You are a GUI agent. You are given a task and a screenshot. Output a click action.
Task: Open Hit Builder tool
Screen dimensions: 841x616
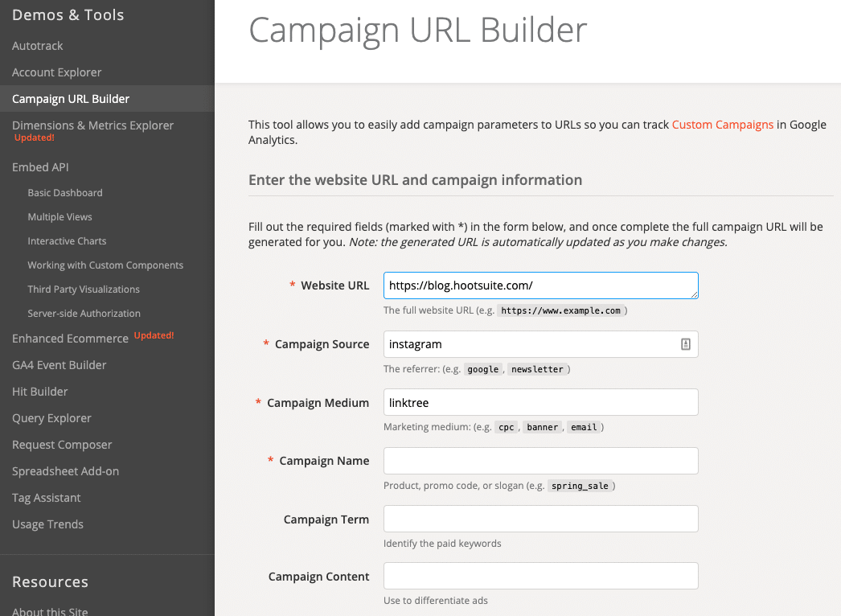pyautogui.click(x=39, y=392)
